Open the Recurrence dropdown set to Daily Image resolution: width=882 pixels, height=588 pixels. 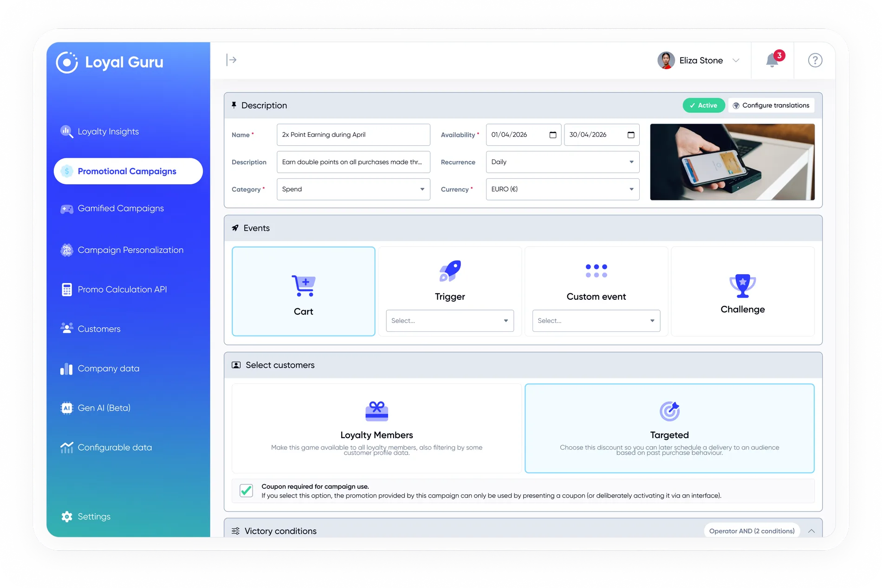coord(562,162)
